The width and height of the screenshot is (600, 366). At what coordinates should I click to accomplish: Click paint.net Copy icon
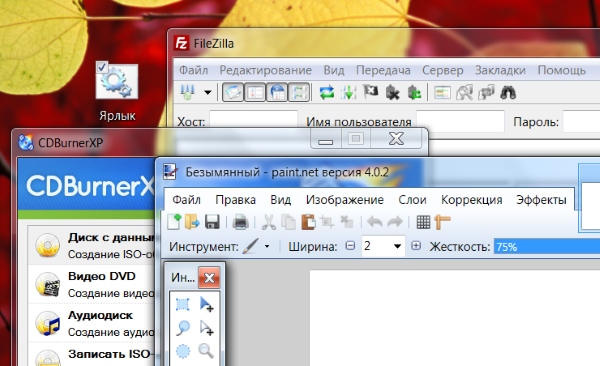[289, 222]
